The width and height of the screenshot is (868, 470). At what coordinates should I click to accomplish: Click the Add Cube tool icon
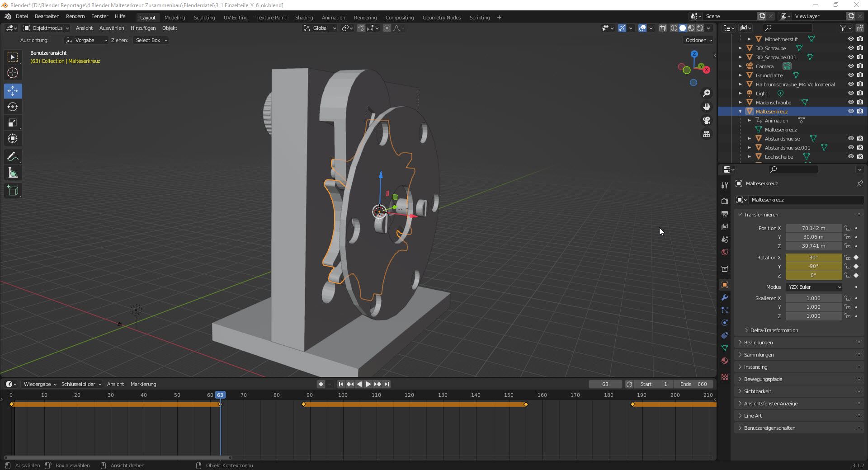[13, 191]
